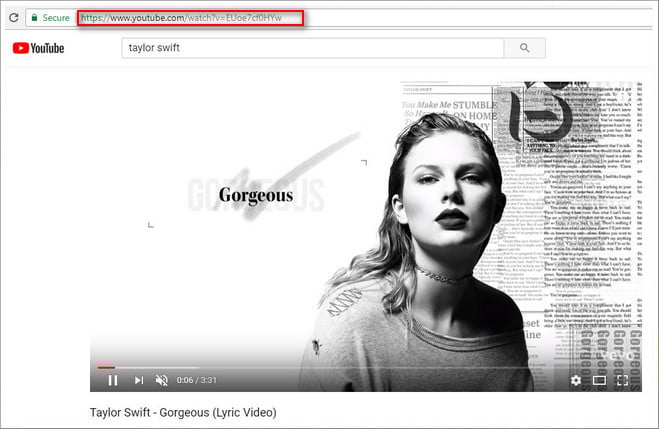Seek along the video progress bar
The height and width of the screenshot is (429, 659).
[x=366, y=367]
